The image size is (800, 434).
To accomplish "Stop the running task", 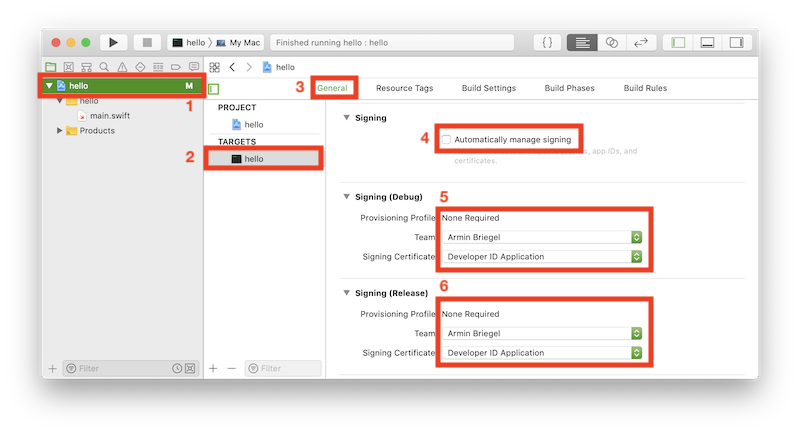I will (147, 42).
